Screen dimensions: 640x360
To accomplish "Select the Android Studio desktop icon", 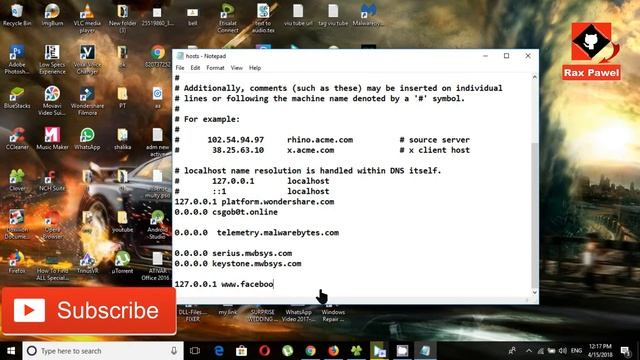I will 158,224.
